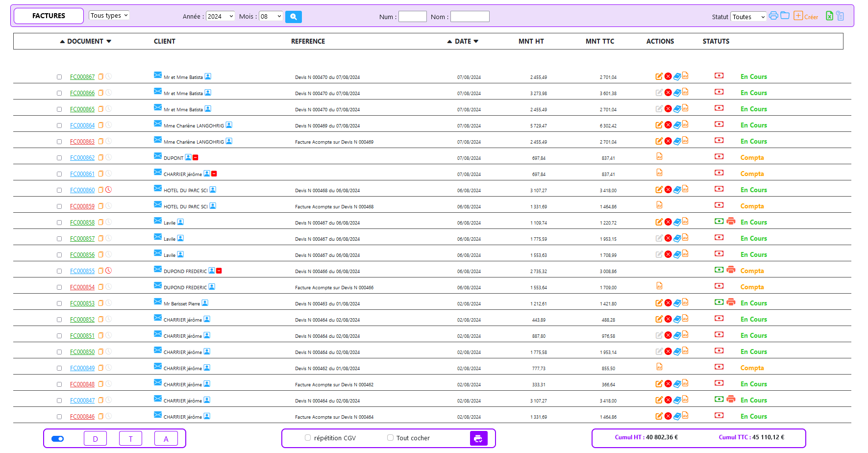The height and width of the screenshot is (453, 868).
Task: Select checkbox of invoice FC000850
Action: pyautogui.click(x=59, y=352)
